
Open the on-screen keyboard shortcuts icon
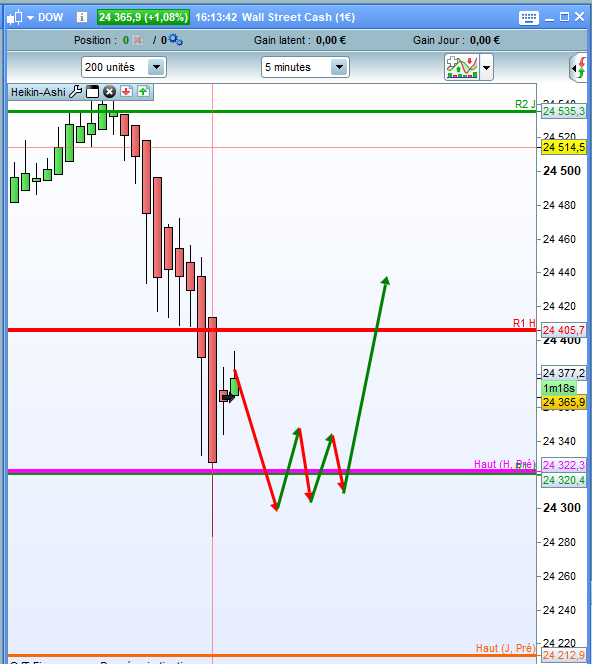click(x=528, y=18)
